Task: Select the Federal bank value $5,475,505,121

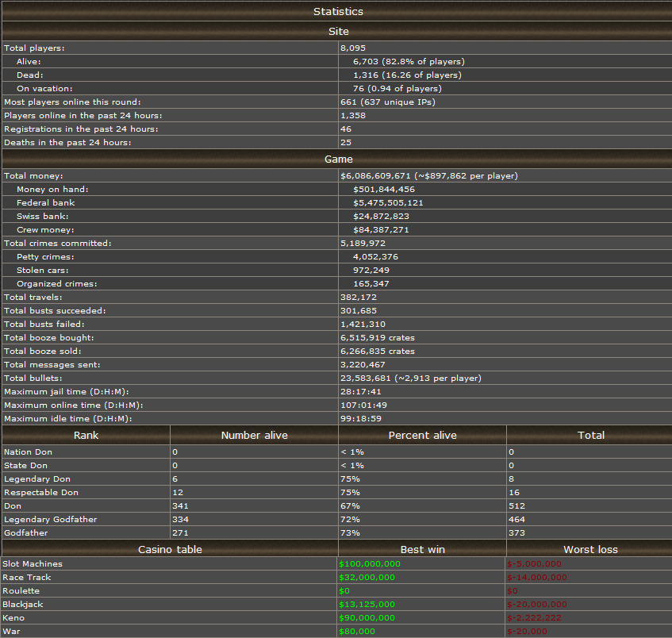Action: coord(388,203)
